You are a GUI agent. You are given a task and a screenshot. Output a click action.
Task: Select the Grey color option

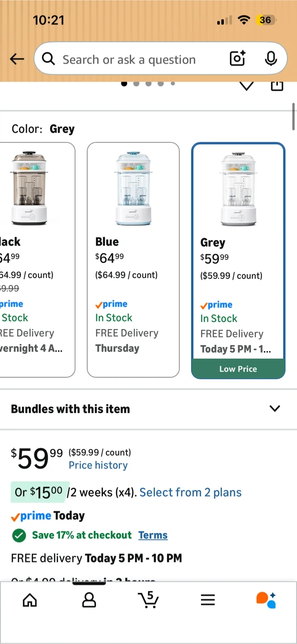tap(238, 250)
